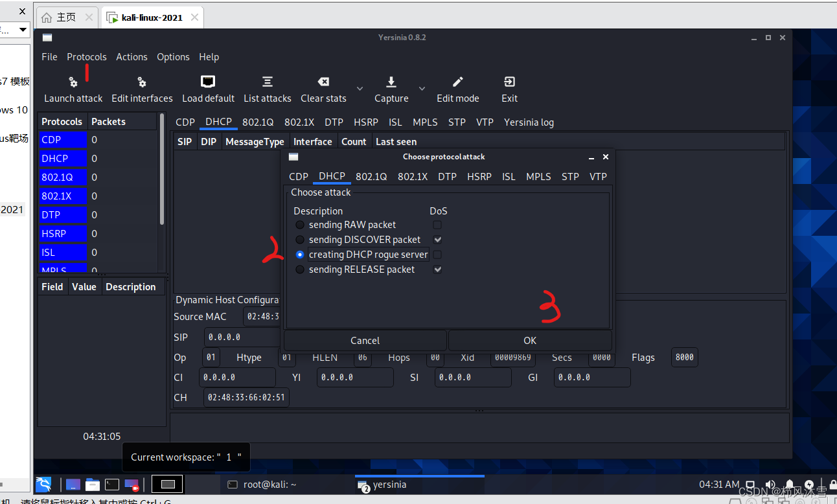Toggle DoS checkbox for sending RAW packet
837x504 pixels.
click(x=437, y=225)
